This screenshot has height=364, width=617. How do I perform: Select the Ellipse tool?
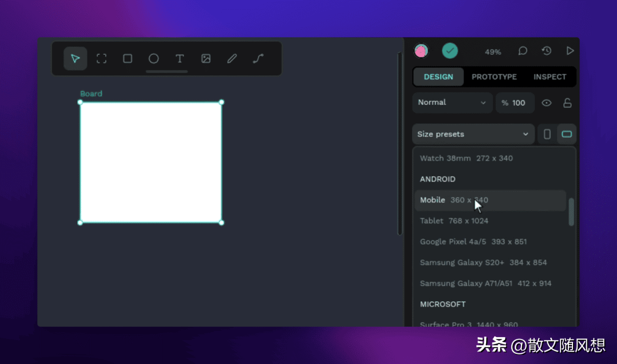(154, 59)
